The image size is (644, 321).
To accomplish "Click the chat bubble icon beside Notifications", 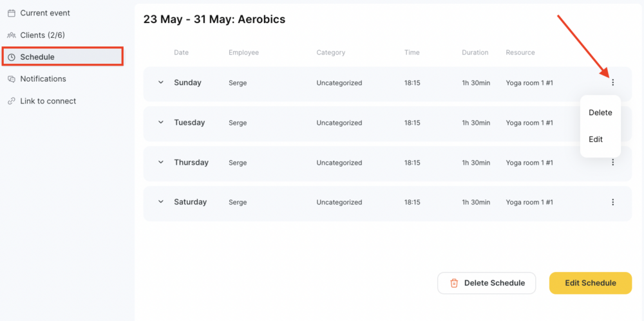I will pos(12,79).
